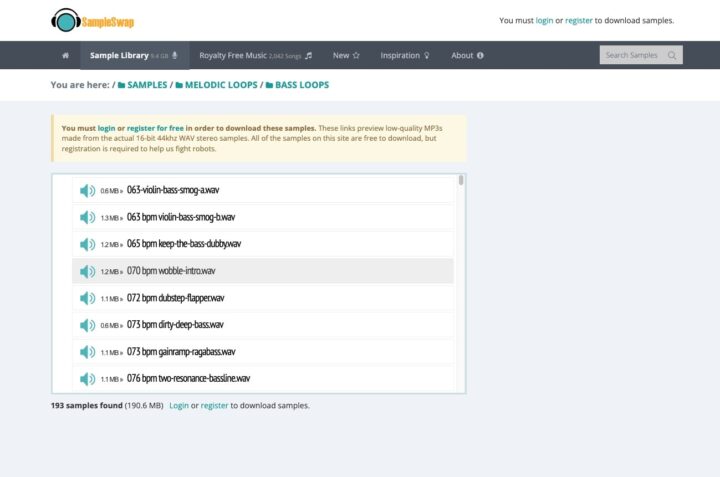
Task: Click the search magnifier icon
Action: coord(672,55)
